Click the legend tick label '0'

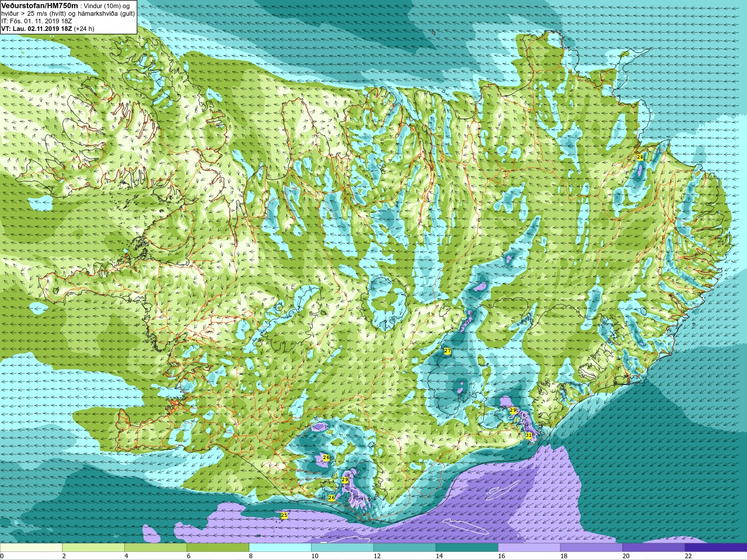2,556
